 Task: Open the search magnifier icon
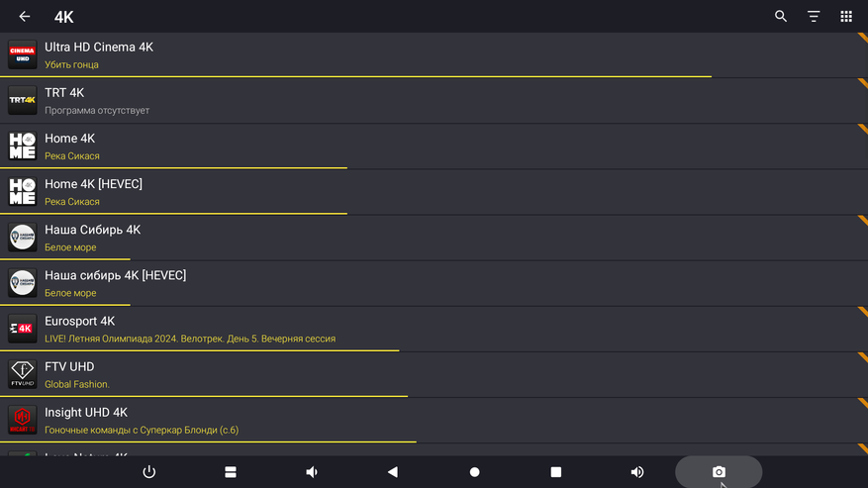[x=781, y=17]
